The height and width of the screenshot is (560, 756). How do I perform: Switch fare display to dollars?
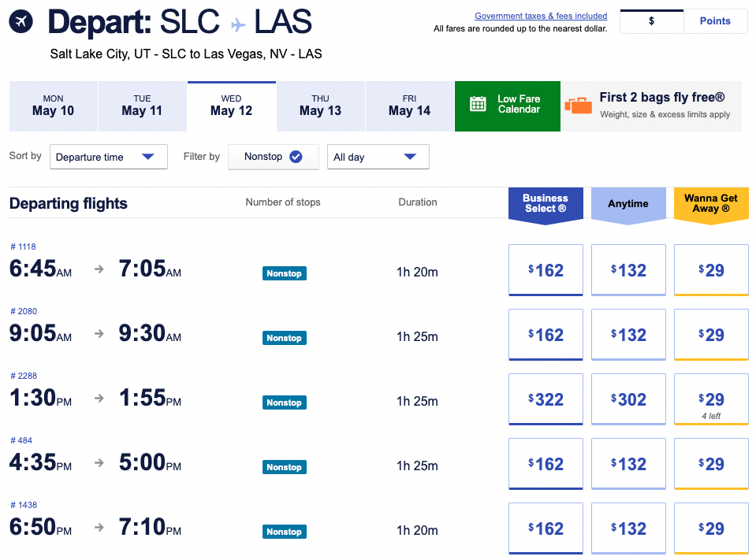(x=651, y=21)
